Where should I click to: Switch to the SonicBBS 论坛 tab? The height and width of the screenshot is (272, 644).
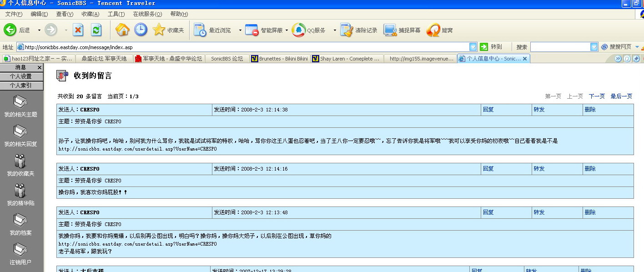(x=227, y=59)
